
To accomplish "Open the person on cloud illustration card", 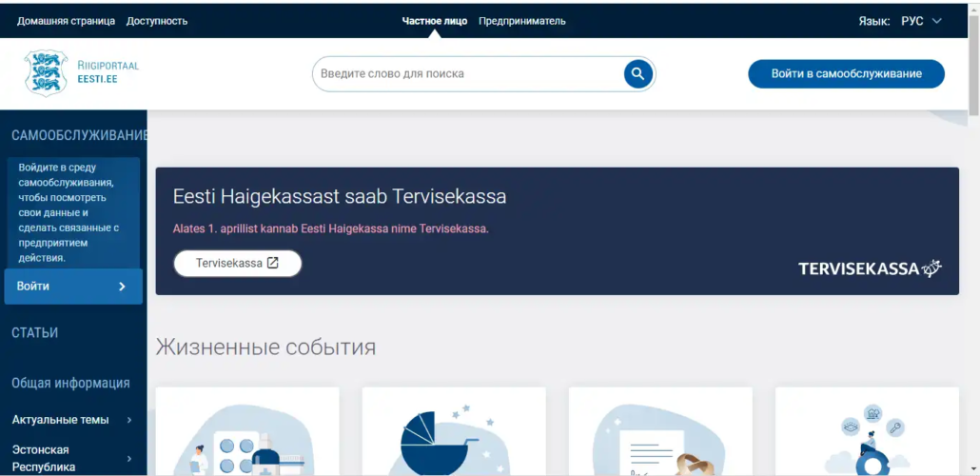I will pyautogui.click(x=867, y=431).
